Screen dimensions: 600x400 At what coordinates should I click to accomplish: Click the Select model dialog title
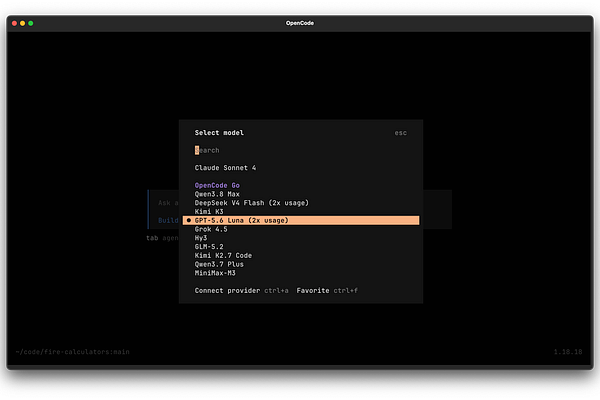[219, 133]
